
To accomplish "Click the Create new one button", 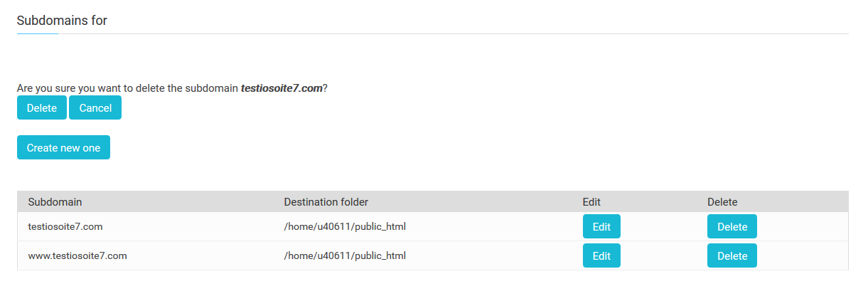I will (x=63, y=148).
